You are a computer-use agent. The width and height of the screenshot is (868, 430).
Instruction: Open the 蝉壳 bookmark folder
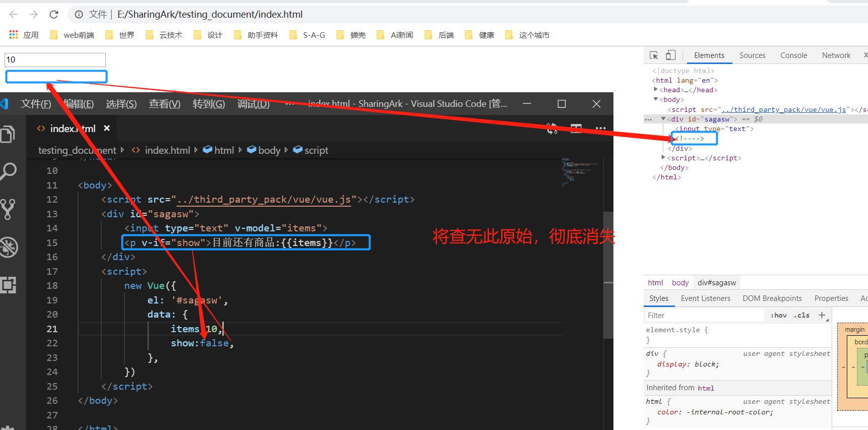[351, 35]
